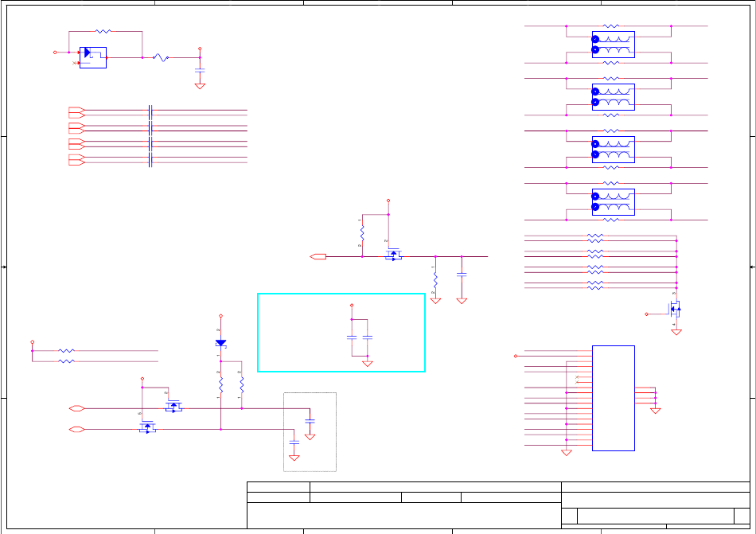Click the power symbol above the central MOSFET
756x534 pixels.
[388, 201]
